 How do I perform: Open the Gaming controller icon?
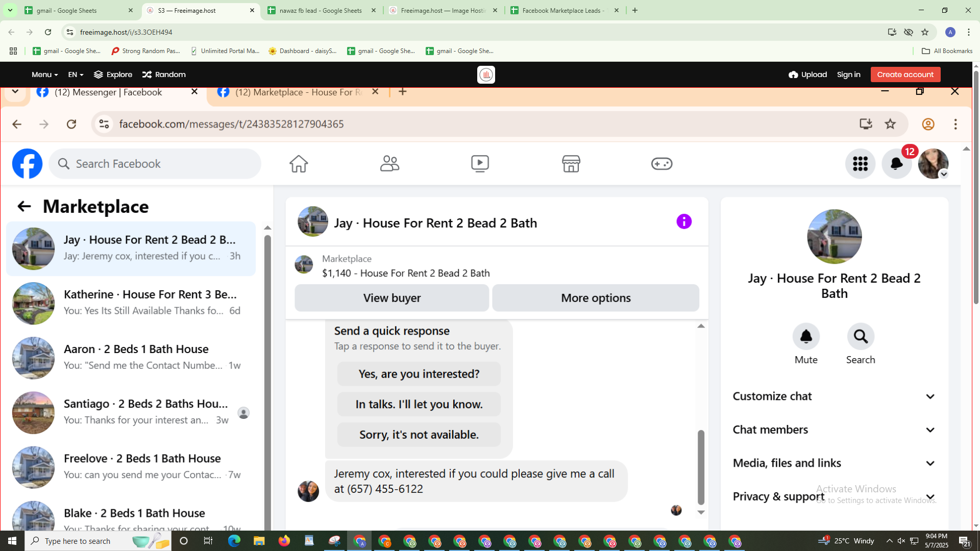click(x=661, y=164)
